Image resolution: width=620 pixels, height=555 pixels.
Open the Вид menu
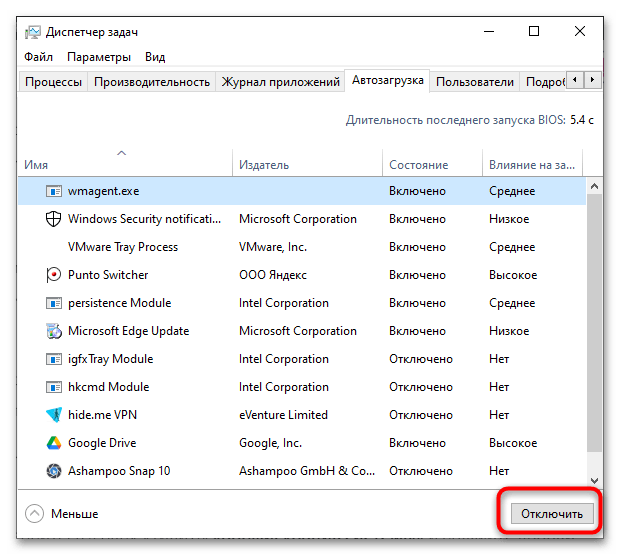coord(155,57)
